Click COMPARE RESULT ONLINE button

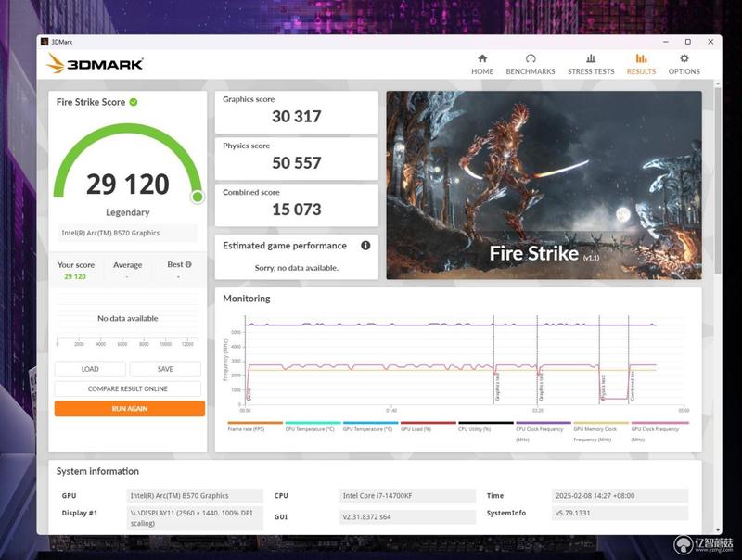[x=128, y=388]
